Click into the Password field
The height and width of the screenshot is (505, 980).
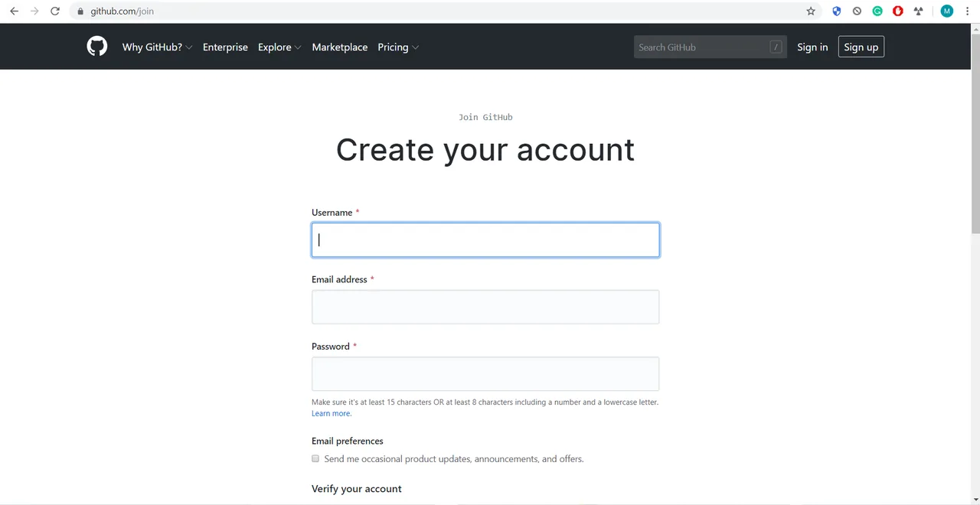485,374
